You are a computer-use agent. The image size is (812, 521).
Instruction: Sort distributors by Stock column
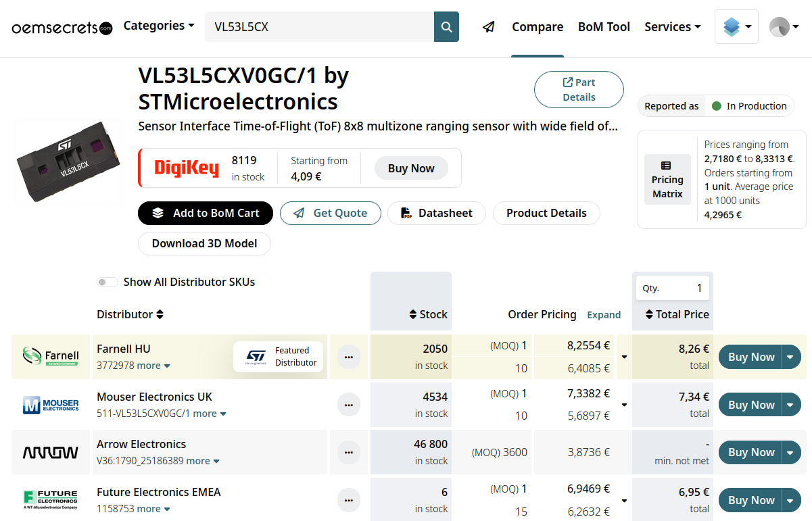[x=428, y=314]
